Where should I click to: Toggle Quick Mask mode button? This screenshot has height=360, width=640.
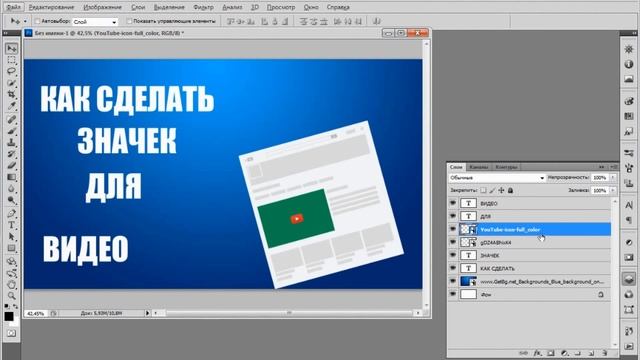11,333
